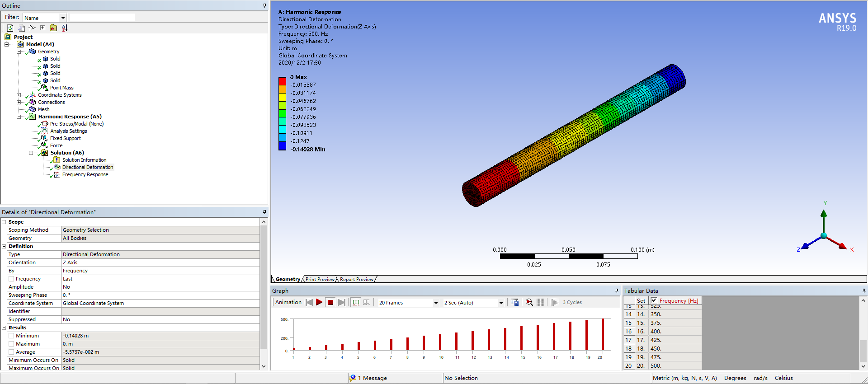Select row 16 with 400 Hz
Screen dimensions: 868x384
tap(662, 331)
